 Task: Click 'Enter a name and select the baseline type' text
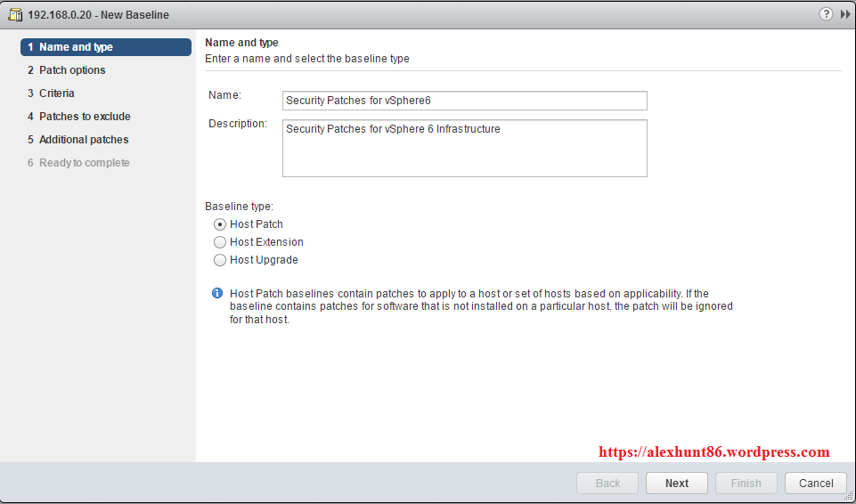click(x=307, y=59)
